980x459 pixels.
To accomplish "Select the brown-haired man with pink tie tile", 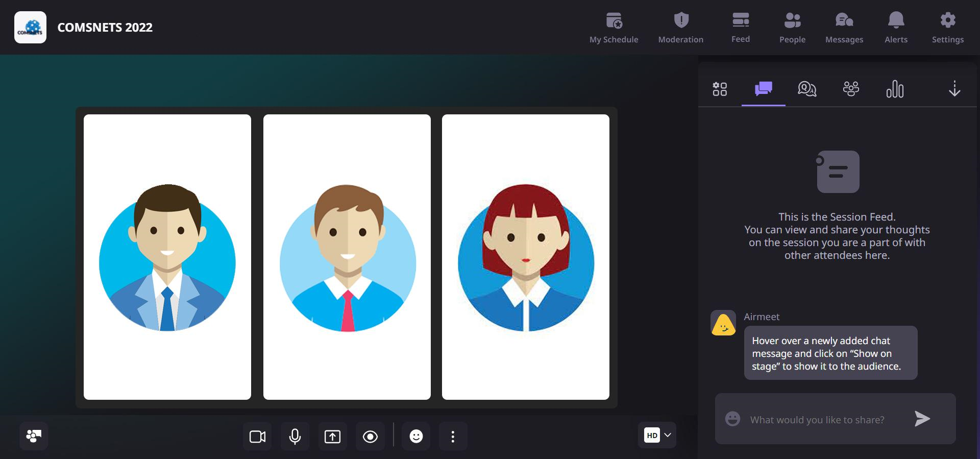I will pos(347,257).
